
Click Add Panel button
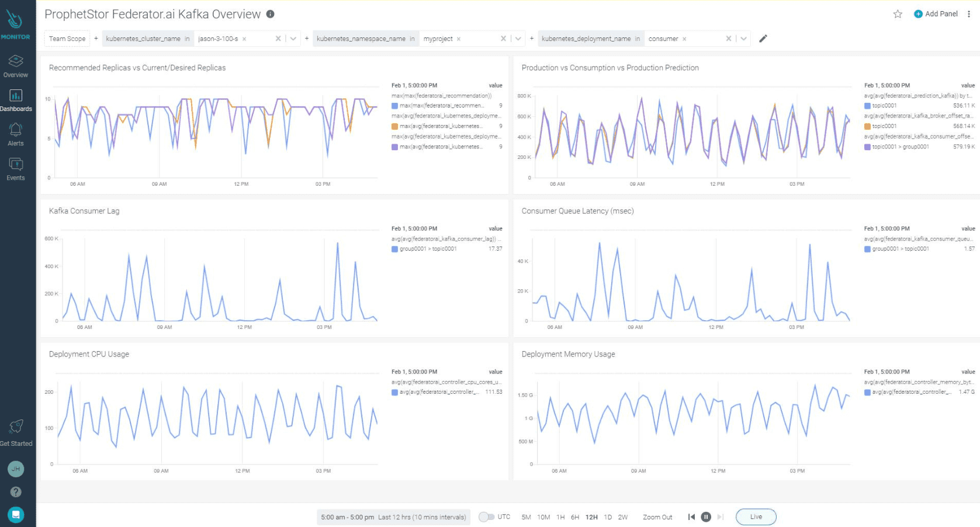936,14
